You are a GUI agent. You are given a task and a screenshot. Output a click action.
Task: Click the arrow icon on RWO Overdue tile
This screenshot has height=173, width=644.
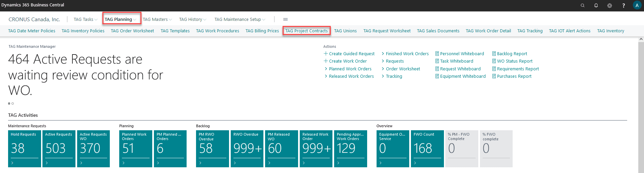click(235, 163)
